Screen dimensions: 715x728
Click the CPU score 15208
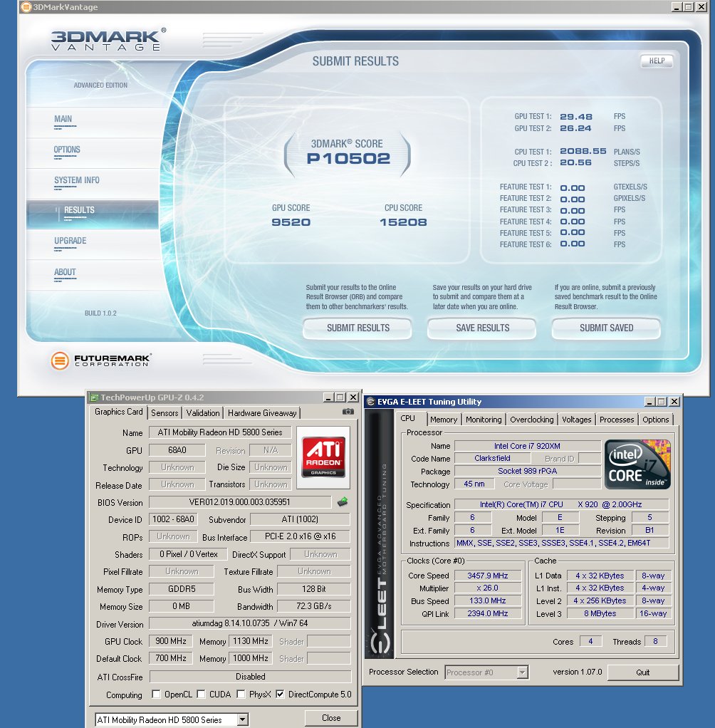(403, 222)
